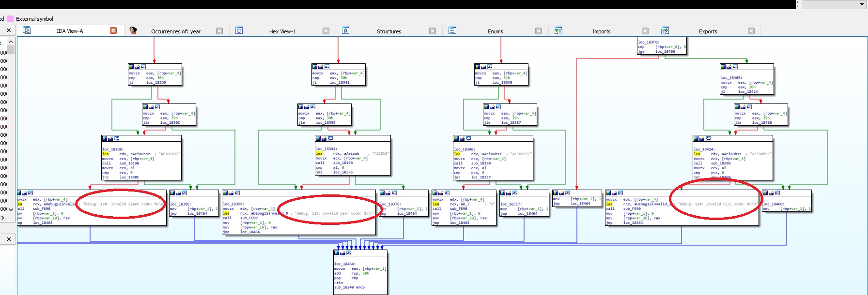Click edit pencil icon in loc_18424 block
Screen dimensions: 868x295
702,138
